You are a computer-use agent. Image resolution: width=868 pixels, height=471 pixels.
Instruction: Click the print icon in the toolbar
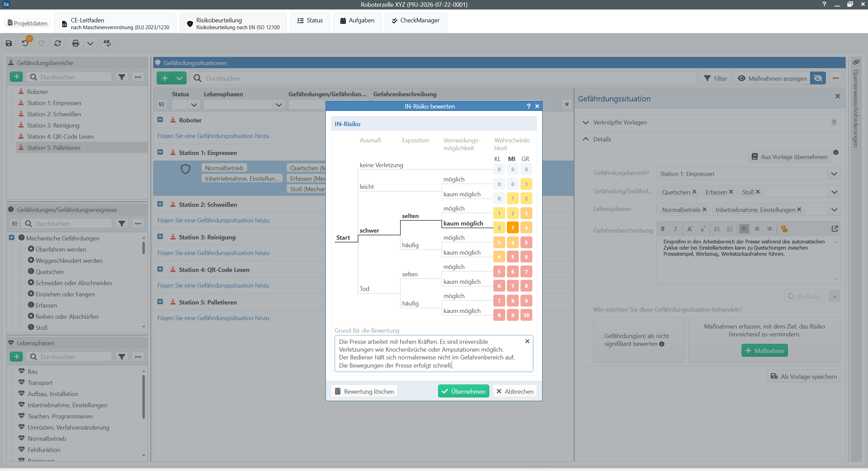tap(76, 43)
